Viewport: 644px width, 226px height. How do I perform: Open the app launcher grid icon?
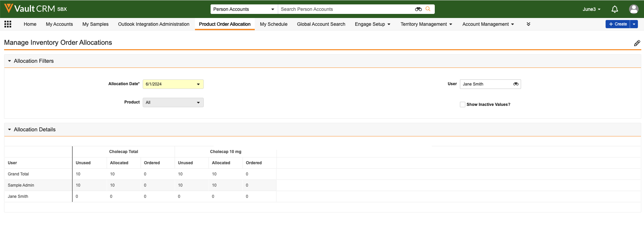[x=8, y=24]
